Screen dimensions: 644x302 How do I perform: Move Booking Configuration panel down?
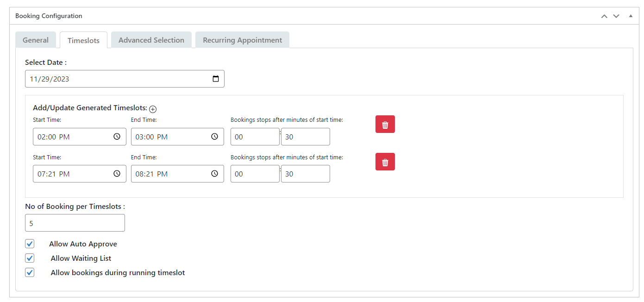(x=616, y=16)
